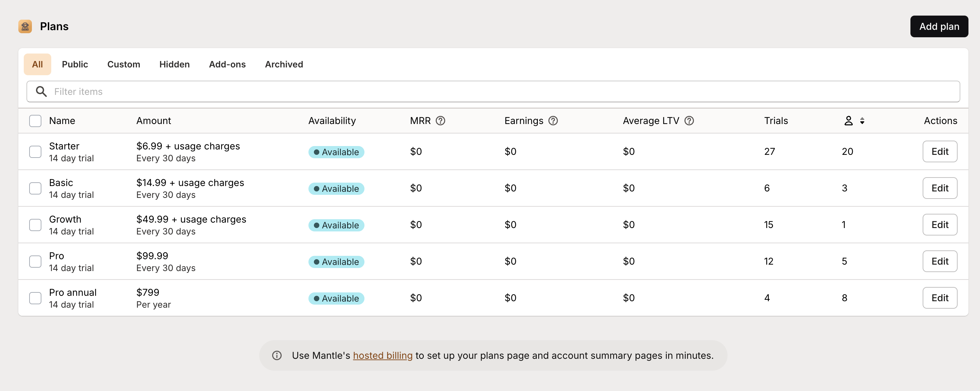980x391 pixels.
Task: Toggle the select-all plans checkbox
Action: coord(35,121)
